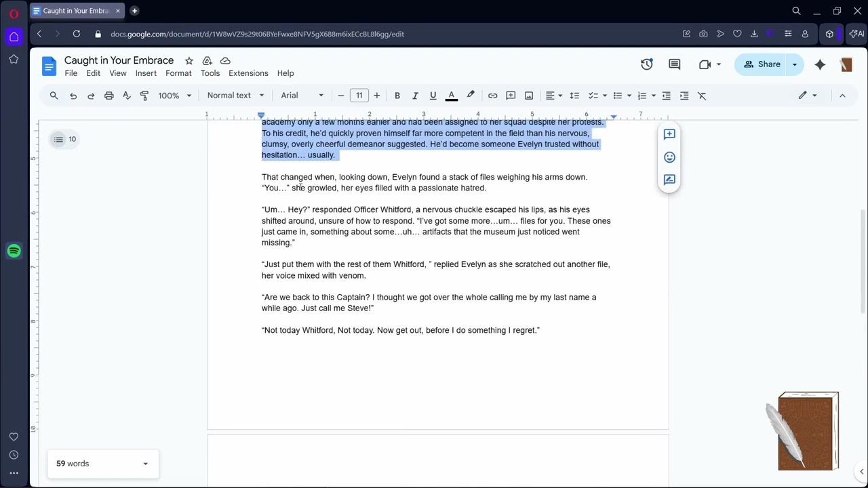This screenshot has height=488, width=868.
Task: Expand checklist options dropdown arrow
Action: [604, 96]
